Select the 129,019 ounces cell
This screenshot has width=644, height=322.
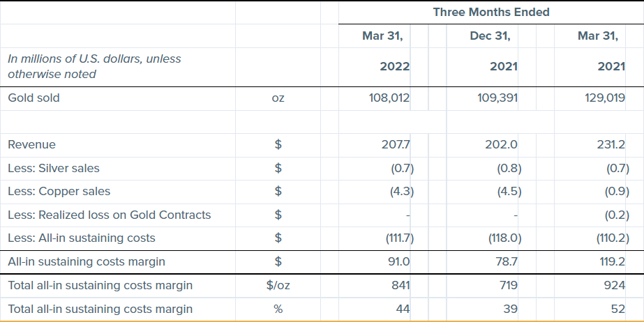tap(604, 98)
